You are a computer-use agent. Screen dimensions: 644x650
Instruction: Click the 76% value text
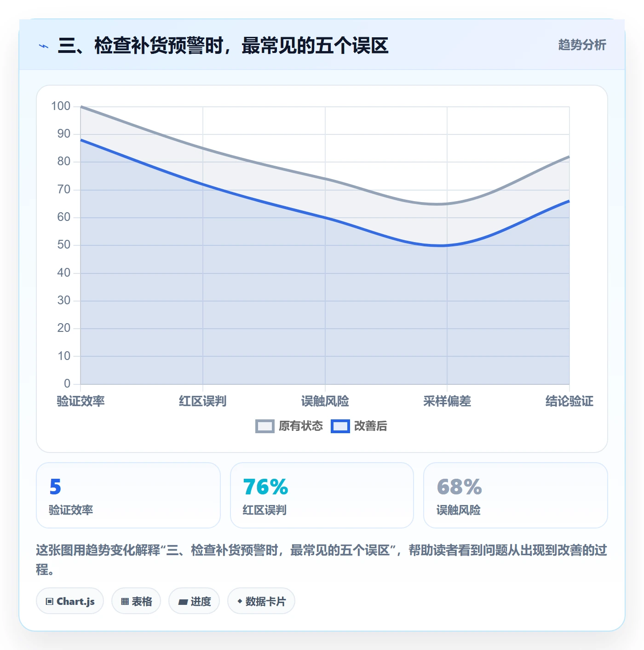[265, 487]
